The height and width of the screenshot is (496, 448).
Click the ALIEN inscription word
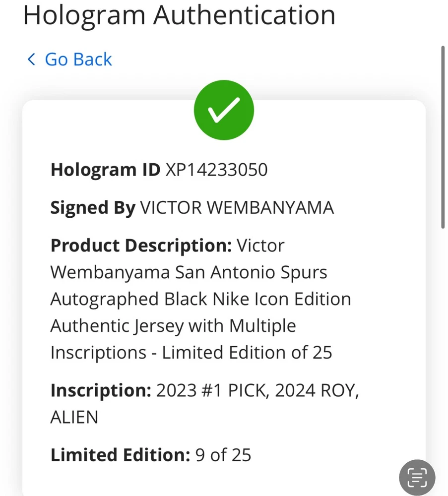coord(74,417)
